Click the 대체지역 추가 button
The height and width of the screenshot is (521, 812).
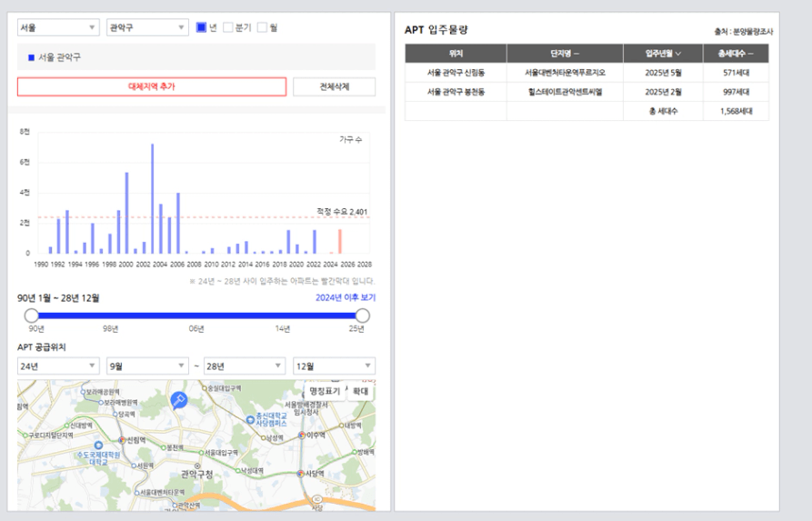152,87
